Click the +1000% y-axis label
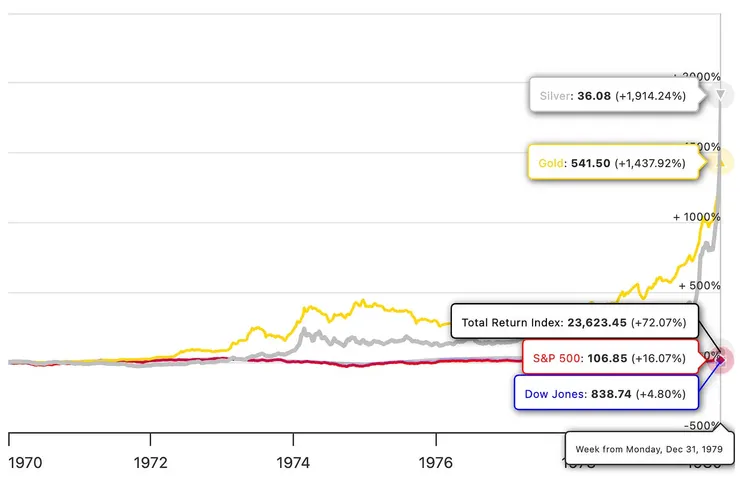740x488 pixels. point(696,217)
